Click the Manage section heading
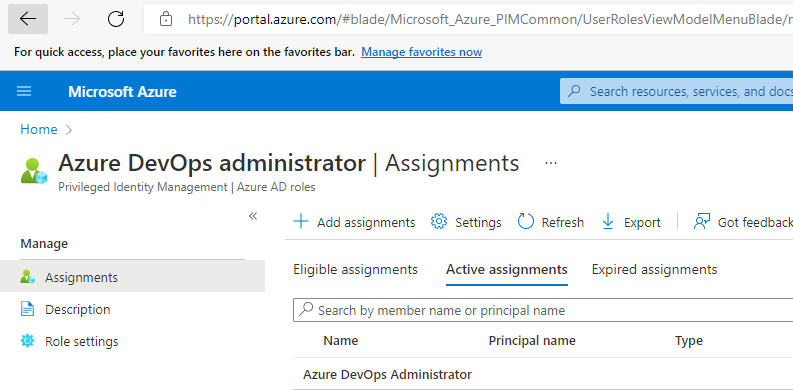 click(44, 244)
